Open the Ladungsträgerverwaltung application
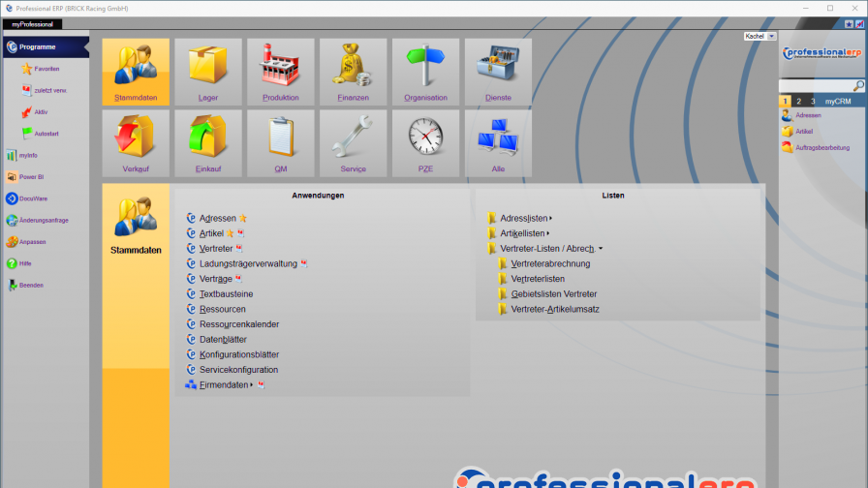This screenshot has height=488, width=868. [248, 263]
